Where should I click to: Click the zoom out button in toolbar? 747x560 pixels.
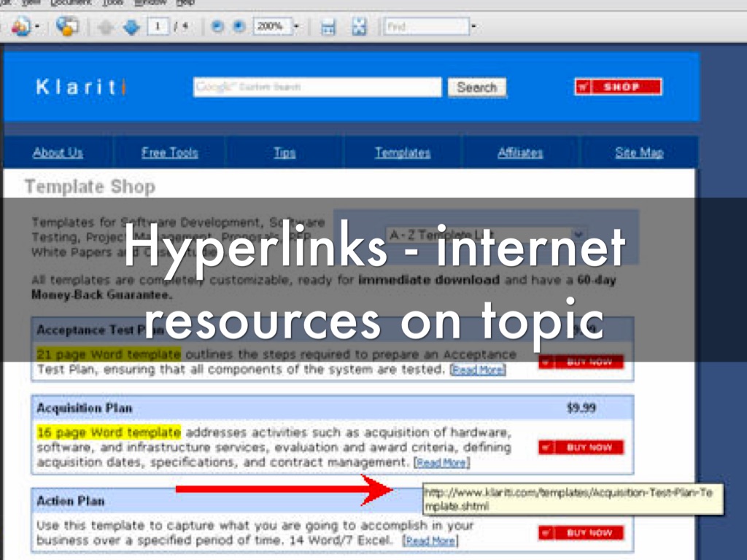click(x=217, y=27)
